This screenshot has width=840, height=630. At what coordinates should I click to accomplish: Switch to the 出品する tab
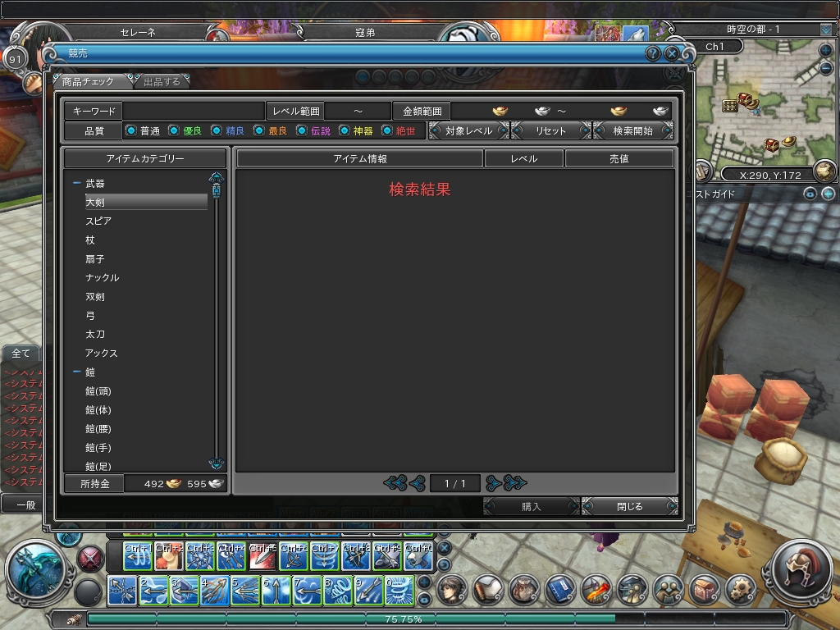(x=162, y=81)
